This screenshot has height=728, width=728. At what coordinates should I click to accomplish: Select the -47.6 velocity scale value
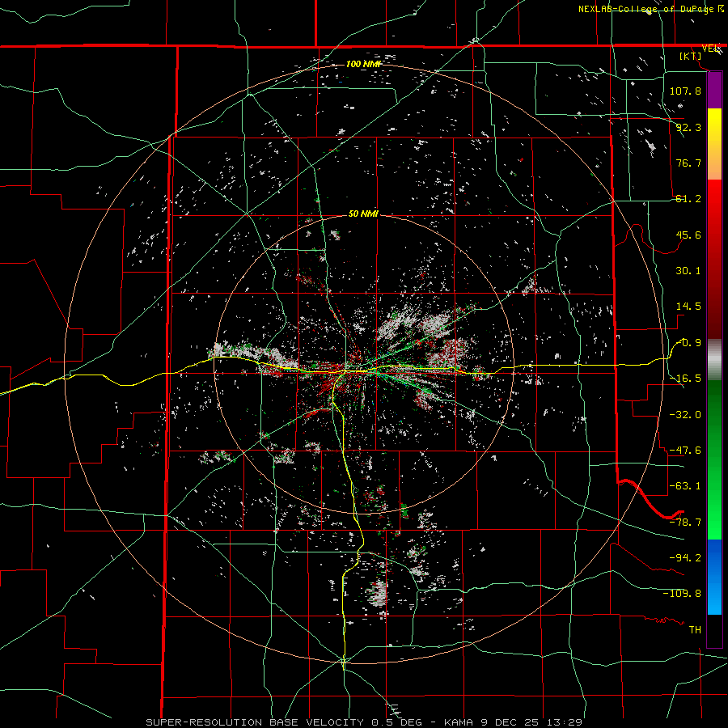pos(685,451)
